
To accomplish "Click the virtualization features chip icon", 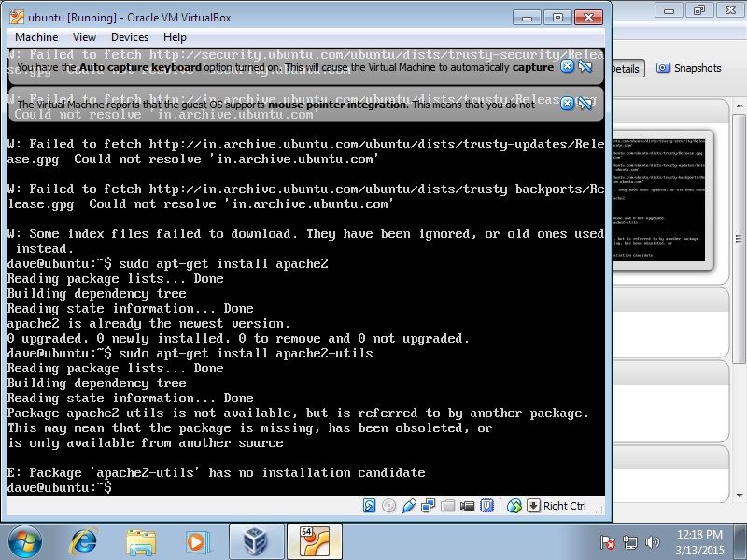I will point(486,505).
